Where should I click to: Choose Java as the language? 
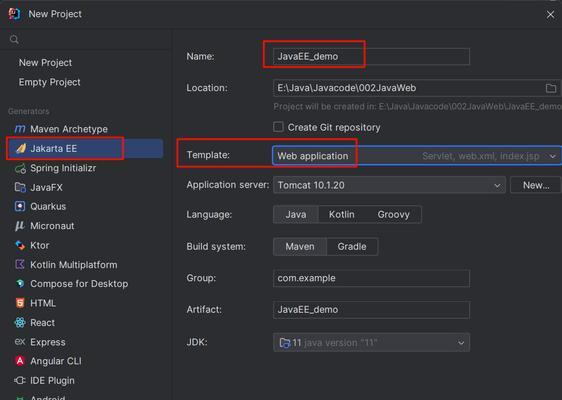click(x=296, y=214)
